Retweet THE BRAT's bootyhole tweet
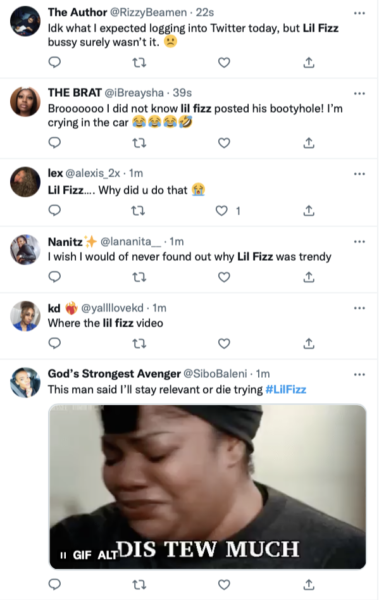 point(139,143)
